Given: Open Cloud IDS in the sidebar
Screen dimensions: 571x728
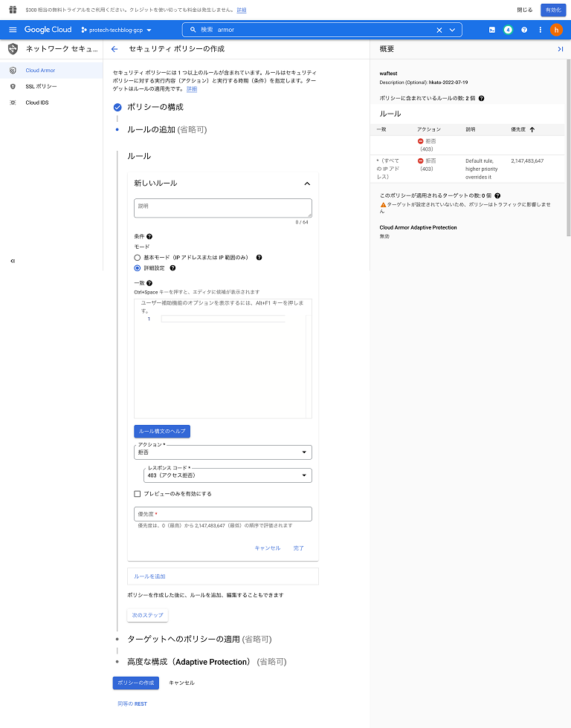Looking at the screenshot, I should [x=37, y=103].
